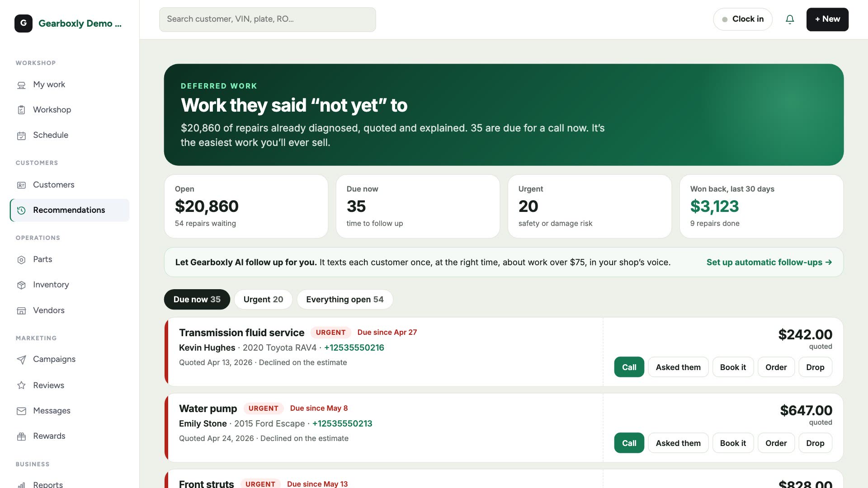868x488 pixels.
Task: Call Kevin Hughes about transmission fluid service
Action: tap(629, 367)
